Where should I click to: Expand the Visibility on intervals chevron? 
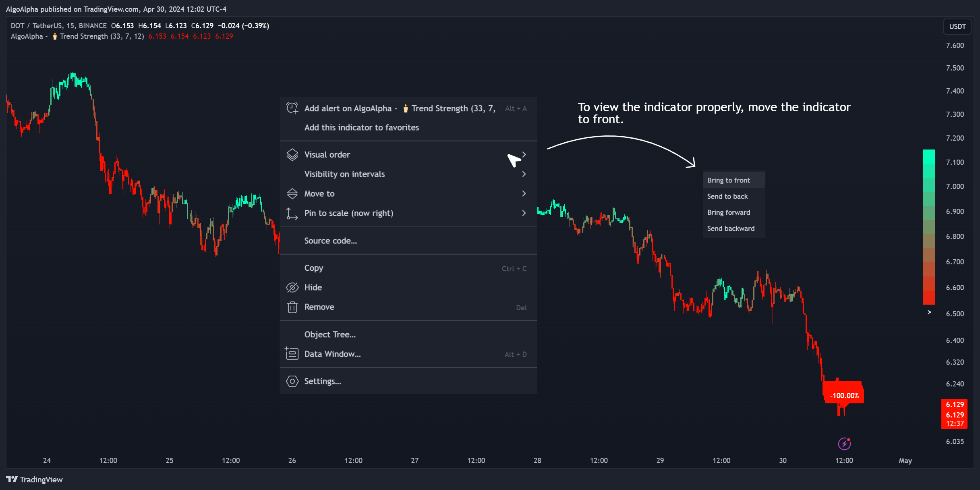[524, 174]
